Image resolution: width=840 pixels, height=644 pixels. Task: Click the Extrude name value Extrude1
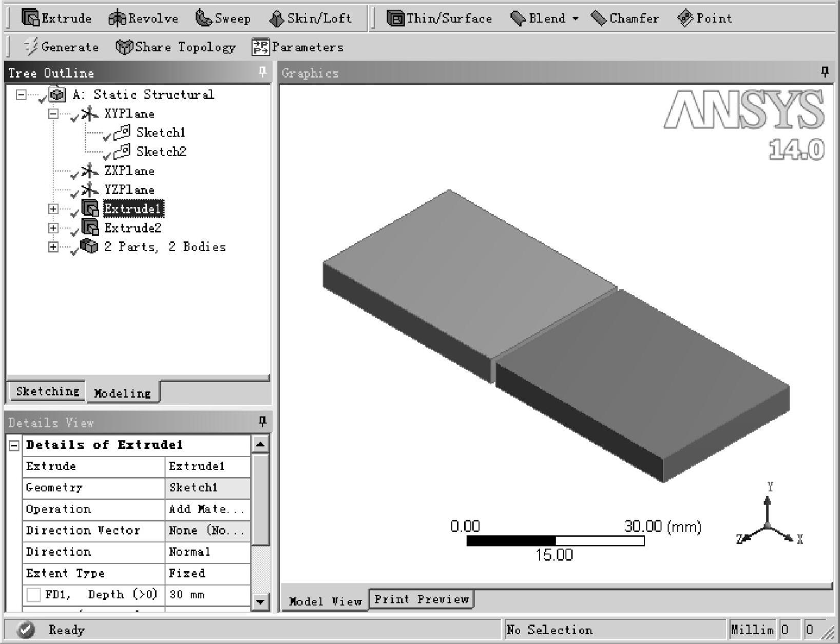pos(207,466)
